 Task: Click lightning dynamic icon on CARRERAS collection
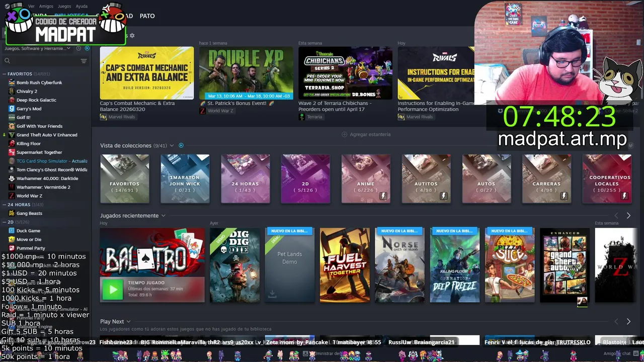(x=564, y=196)
